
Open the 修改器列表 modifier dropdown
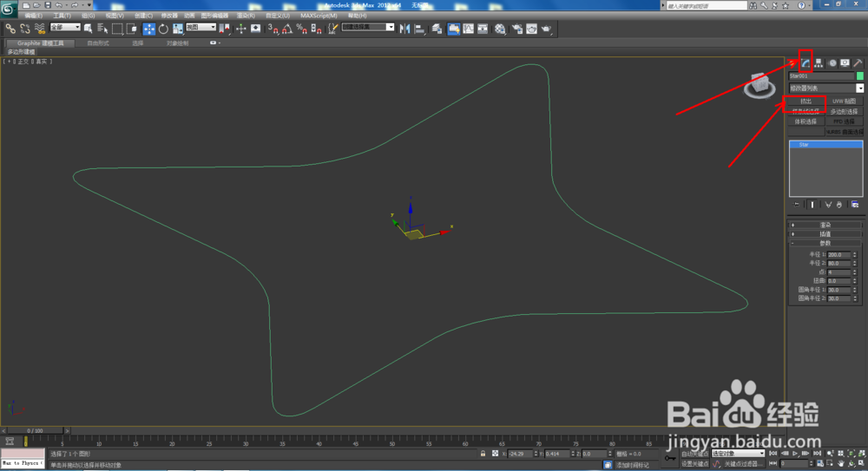(x=825, y=88)
